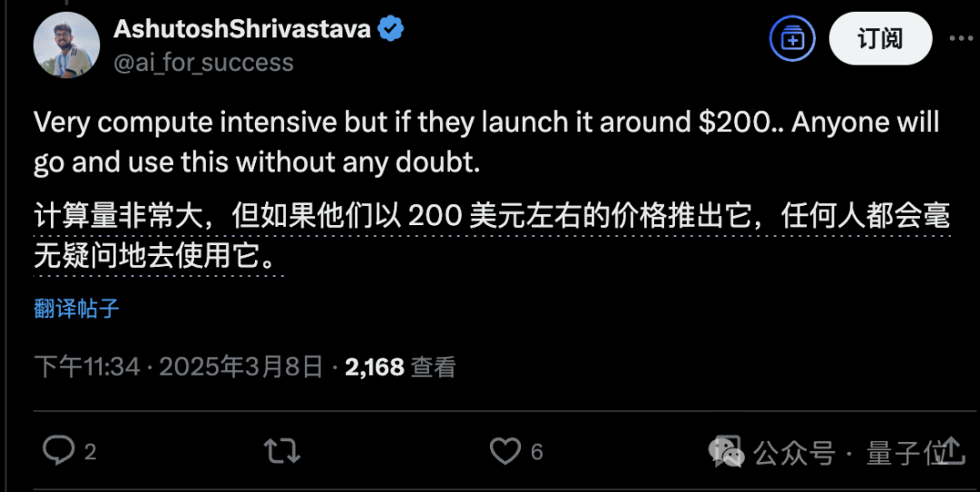Viewport: 980px width, 492px height.
Task: Click the like count number 6
Action: click(536, 452)
